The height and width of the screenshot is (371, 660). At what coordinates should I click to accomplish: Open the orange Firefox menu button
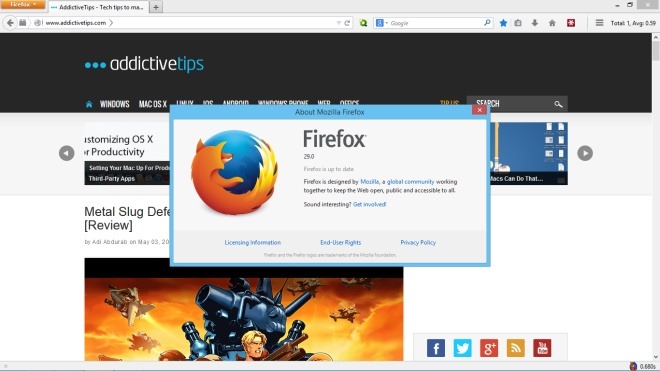(x=23, y=5)
